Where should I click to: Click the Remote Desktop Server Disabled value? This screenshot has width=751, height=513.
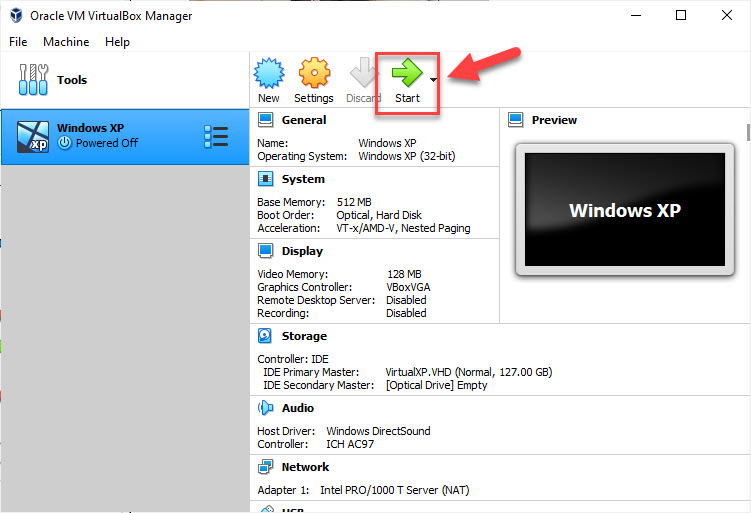click(x=406, y=300)
